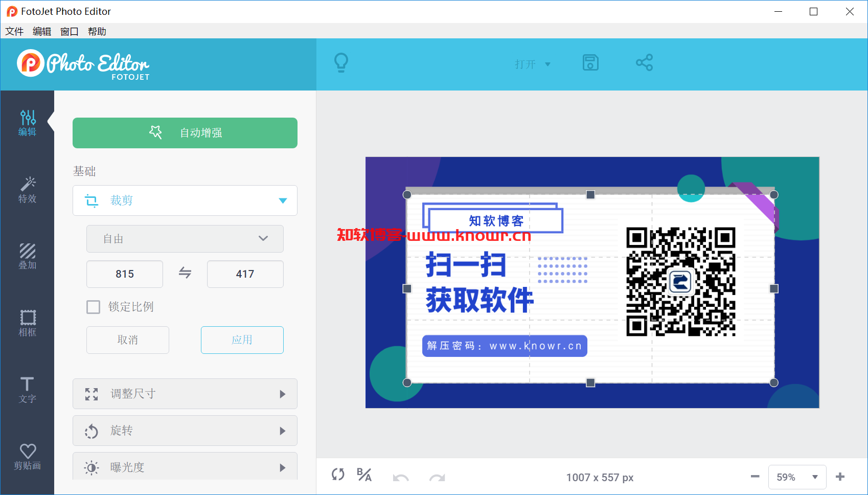Open the 帮助 menu
The width and height of the screenshot is (868, 495).
[97, 31]
